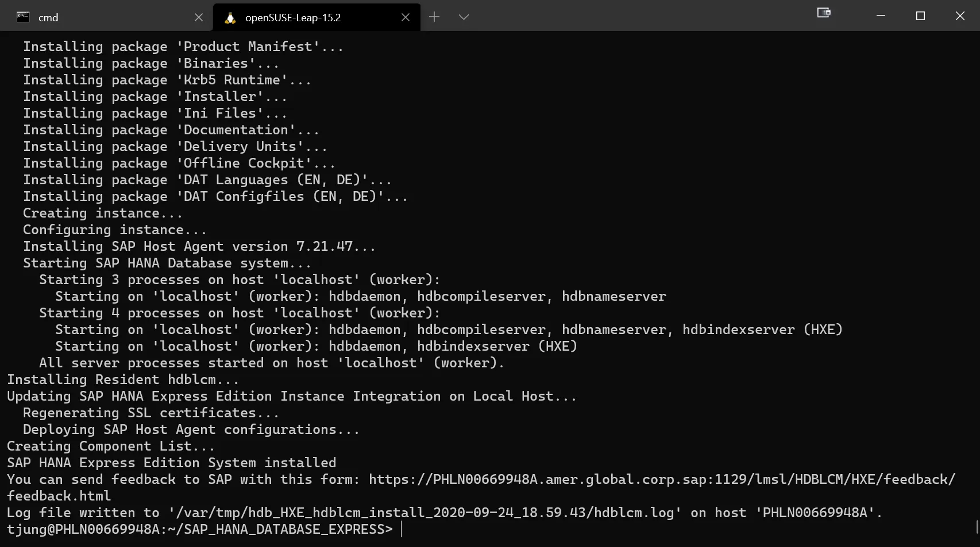The height and width of the screenshot is (547, 980).
Task: Select the openSUSE-Leap-15.2 tab label
Action: click(293, 18)
